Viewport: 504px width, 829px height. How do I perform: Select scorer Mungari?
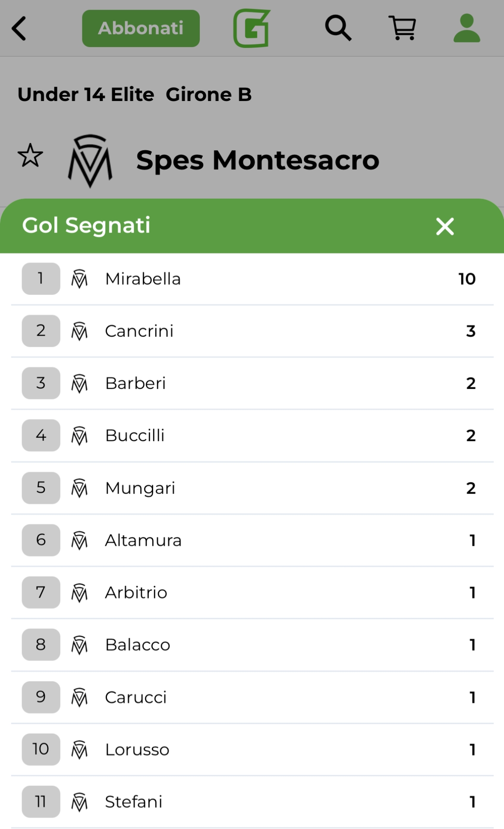(140, 488)
